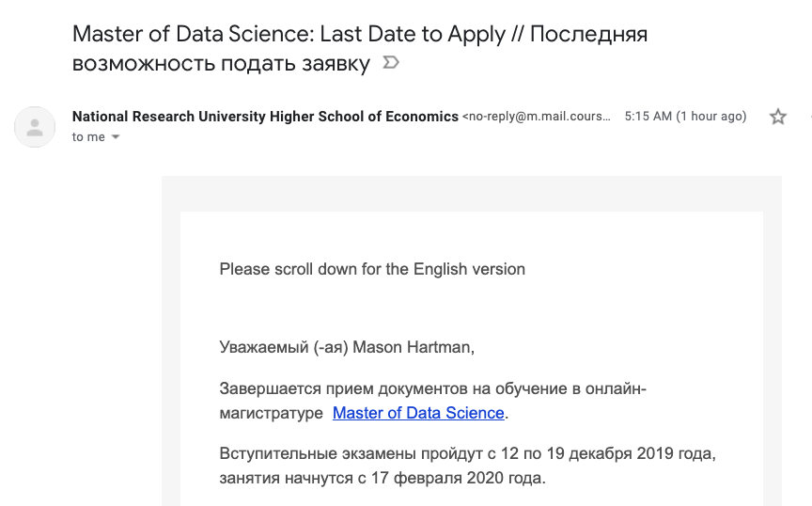
Task: Click the paragraph starting "Завершается прием документов"
Action: click(x=432, y=388)
